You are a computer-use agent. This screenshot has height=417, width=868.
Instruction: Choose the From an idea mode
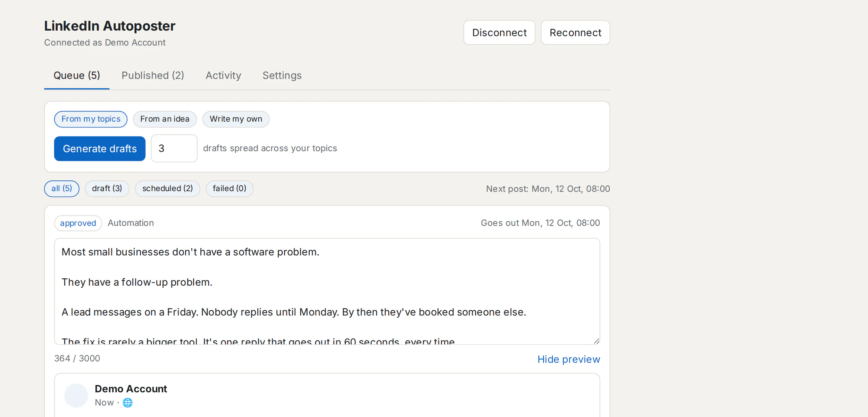click(165, 119)
